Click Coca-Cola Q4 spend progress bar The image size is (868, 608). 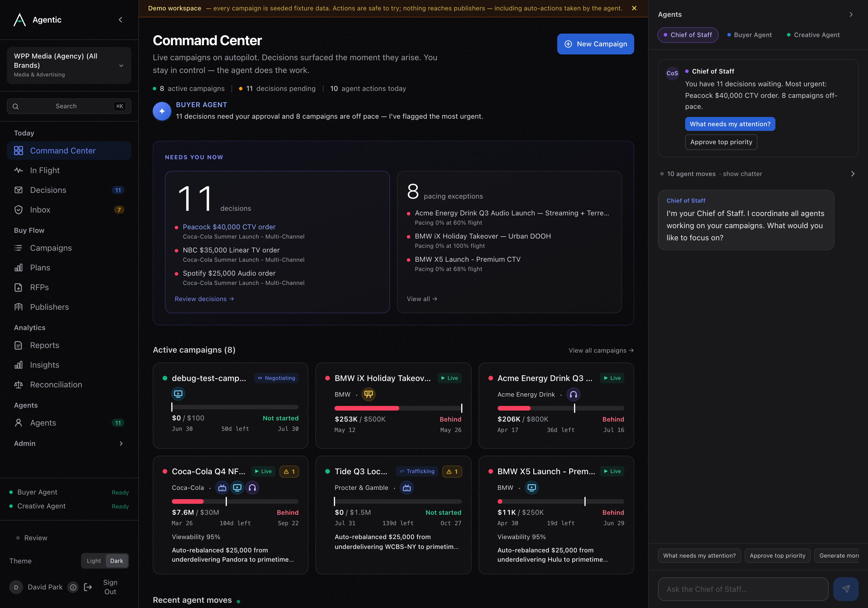coord(235,501)
